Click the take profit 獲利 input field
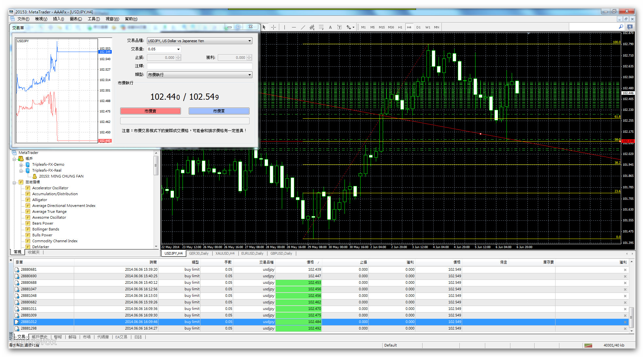This screenshot has height=357, width=644. click(x=233, y=58)
